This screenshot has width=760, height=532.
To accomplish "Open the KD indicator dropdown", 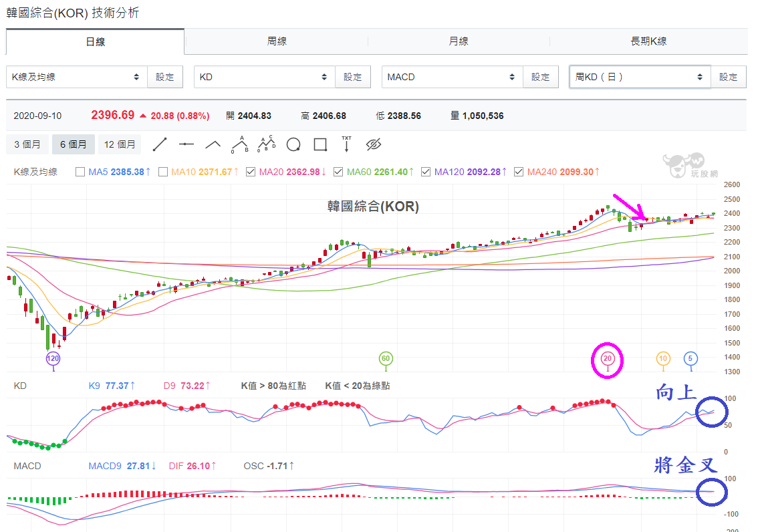I will 265,77.
